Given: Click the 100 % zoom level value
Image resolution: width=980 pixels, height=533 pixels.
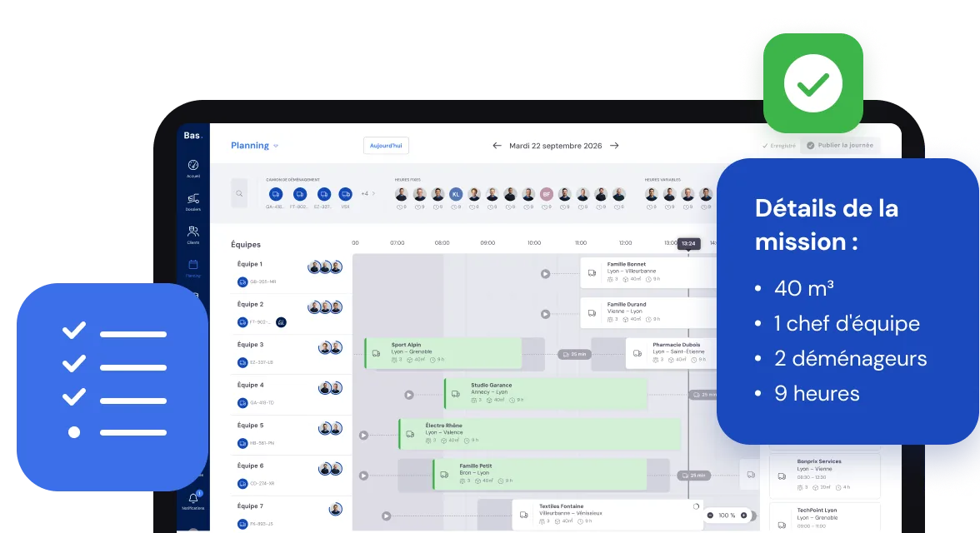Looking at the screenshot, I should click(x=727, y=516).
